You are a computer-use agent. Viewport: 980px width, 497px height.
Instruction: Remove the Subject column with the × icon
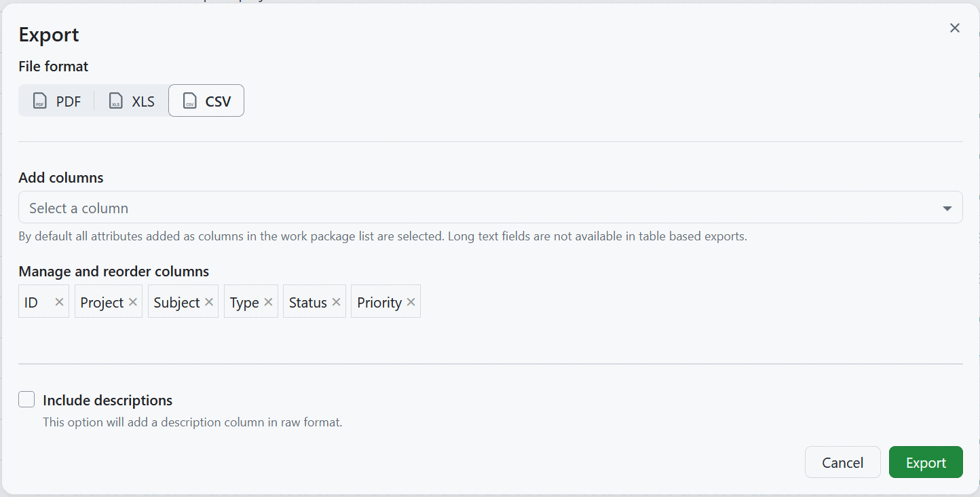[x=209, y=301]
